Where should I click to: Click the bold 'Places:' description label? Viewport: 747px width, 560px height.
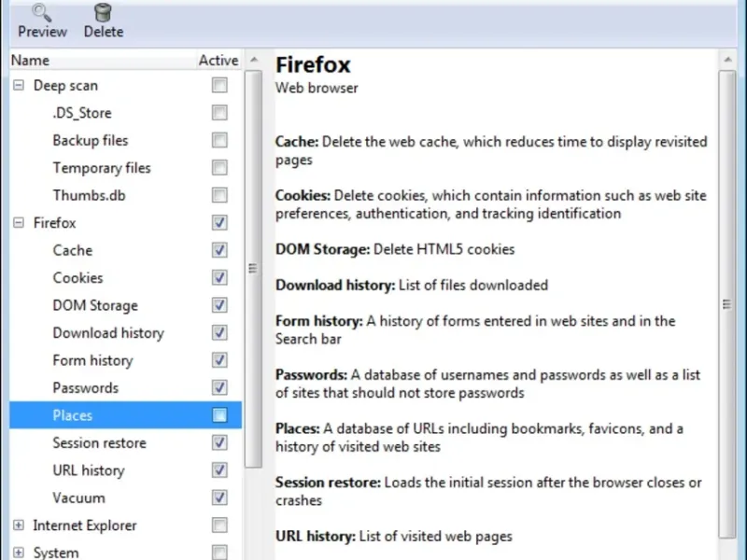[298, 428]
